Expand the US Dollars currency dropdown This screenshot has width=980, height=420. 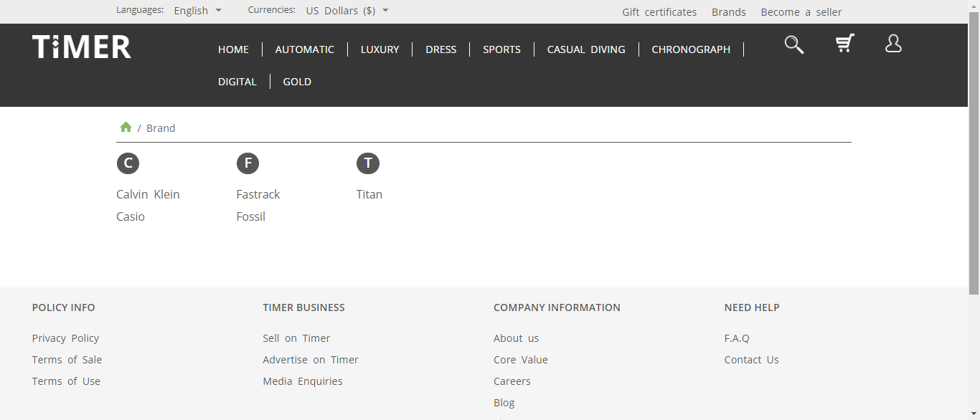click(x=347, y=11)
